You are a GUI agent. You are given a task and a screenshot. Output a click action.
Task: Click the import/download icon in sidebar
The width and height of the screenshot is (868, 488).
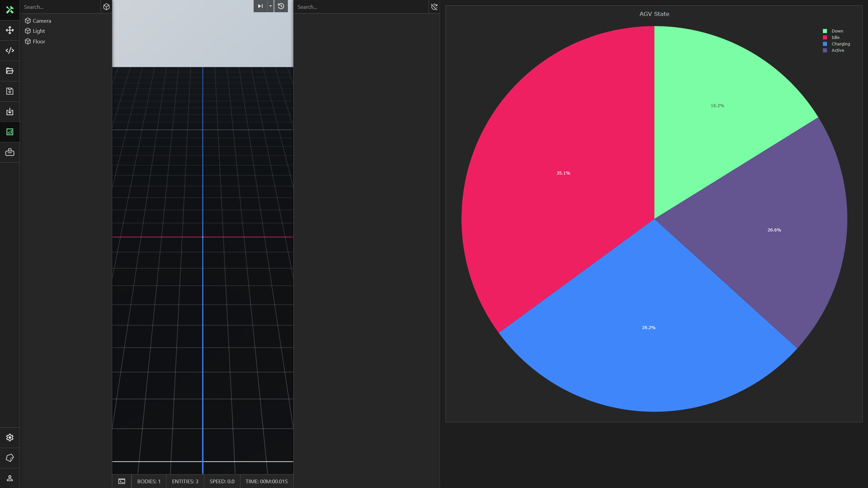pos(10,111)
